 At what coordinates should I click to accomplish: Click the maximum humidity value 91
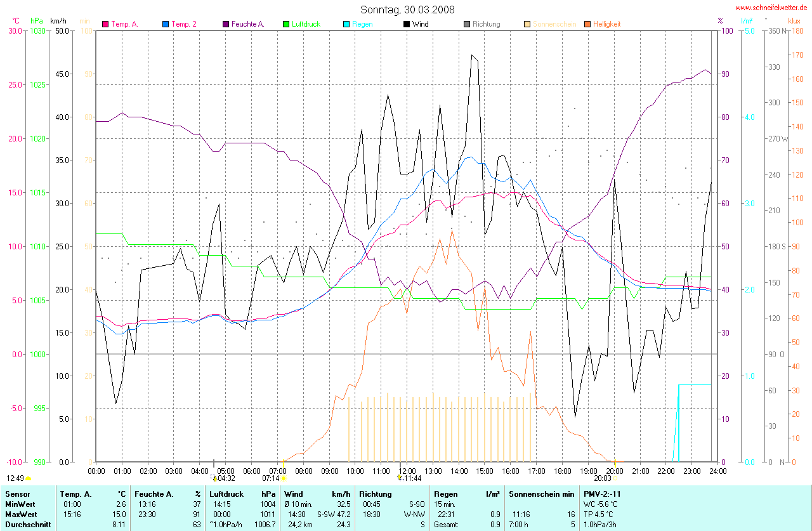(x=197, y=514)
